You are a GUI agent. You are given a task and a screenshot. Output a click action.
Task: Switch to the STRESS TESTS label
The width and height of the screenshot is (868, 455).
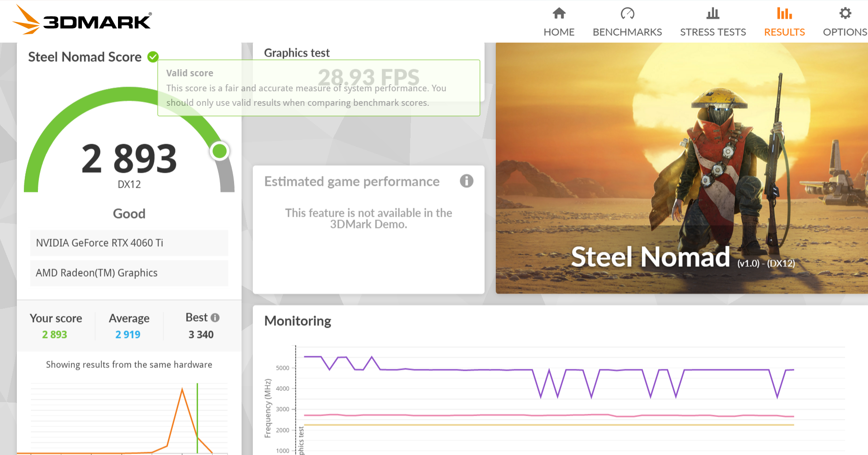[713, 32]
